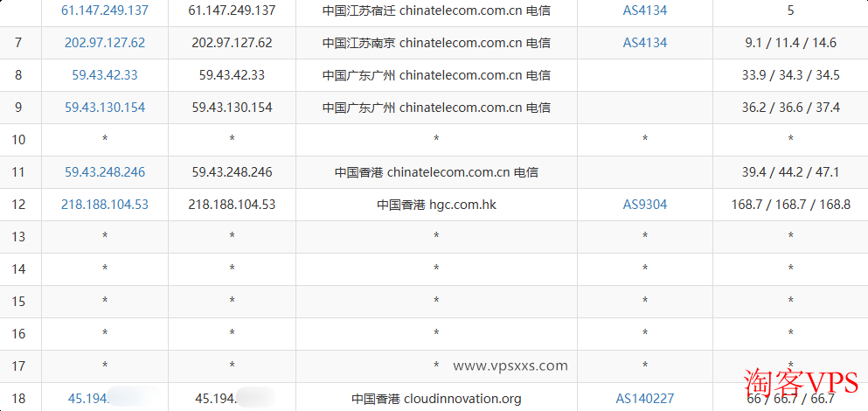Viewport: 868px width, 411px height.
Task: Open the 59.43.42.33 hop link
Action: (x=105, y=75)
